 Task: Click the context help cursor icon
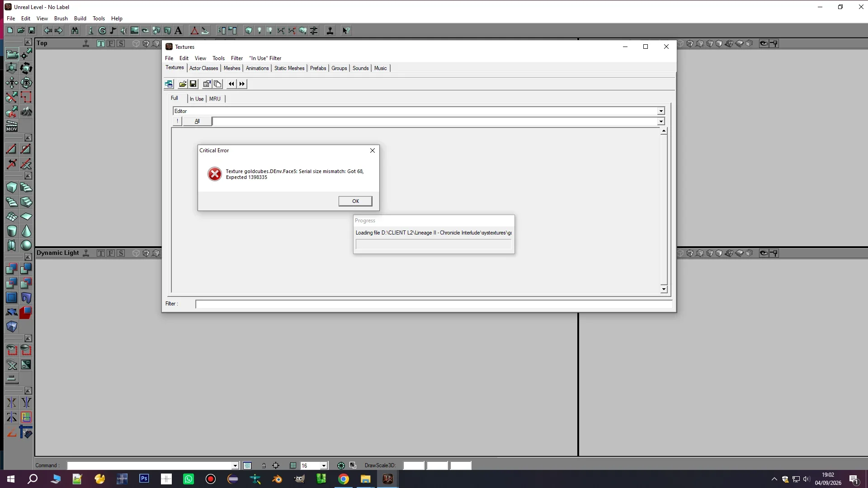[346, 30]
